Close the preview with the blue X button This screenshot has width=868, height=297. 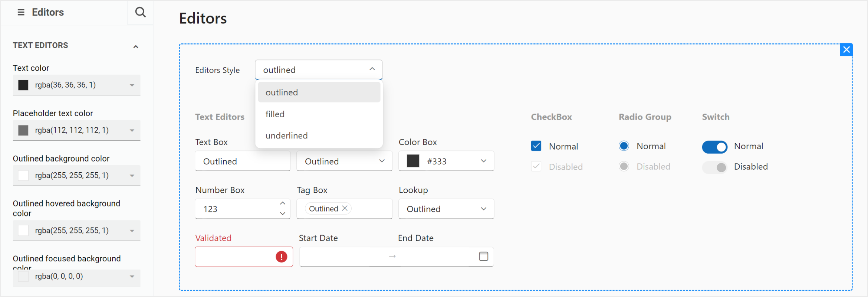click(846, 49)
